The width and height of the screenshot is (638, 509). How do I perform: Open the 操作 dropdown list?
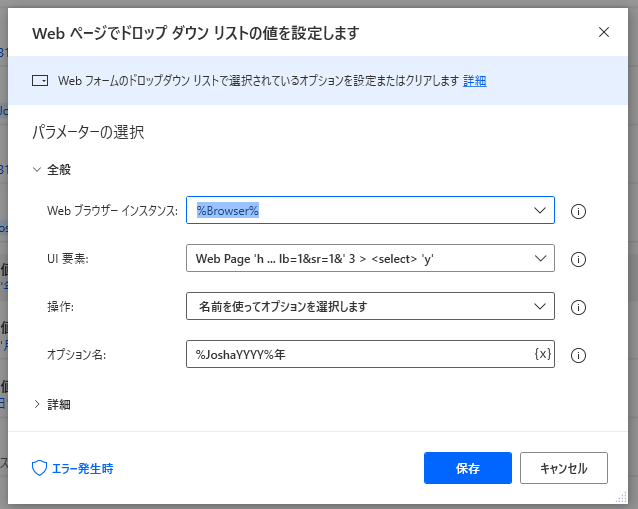click(541, 306)
